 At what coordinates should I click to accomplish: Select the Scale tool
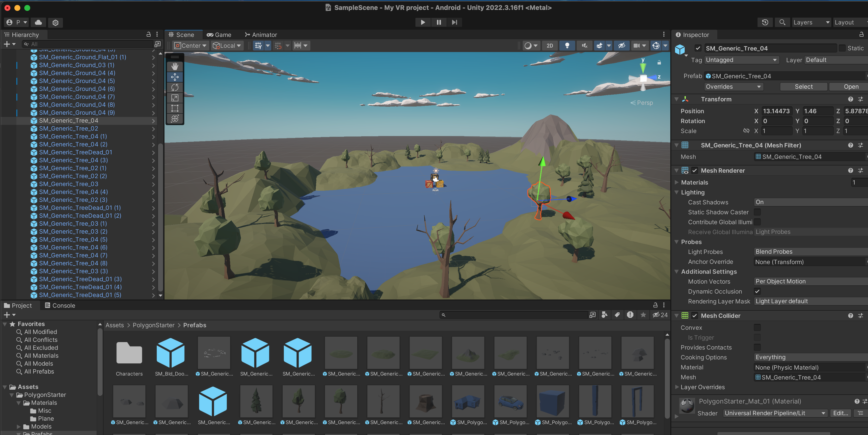[x=175, y=98]
